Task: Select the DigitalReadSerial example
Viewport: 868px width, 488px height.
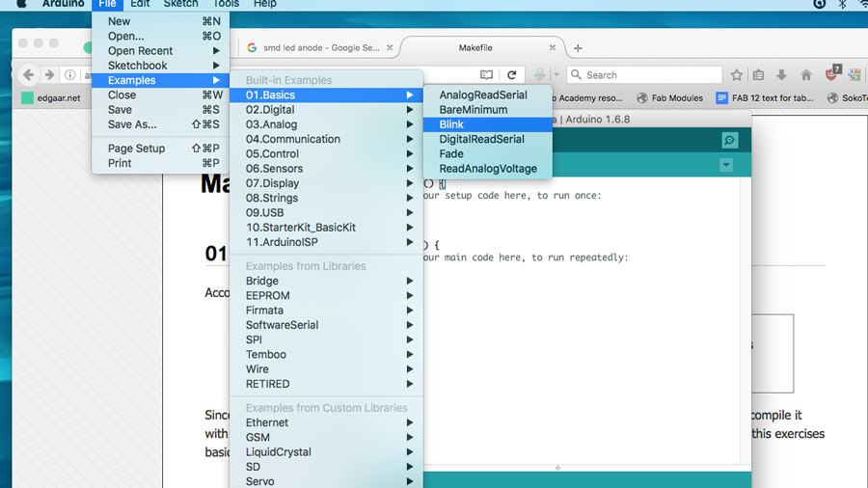Action: coord(488,140)
